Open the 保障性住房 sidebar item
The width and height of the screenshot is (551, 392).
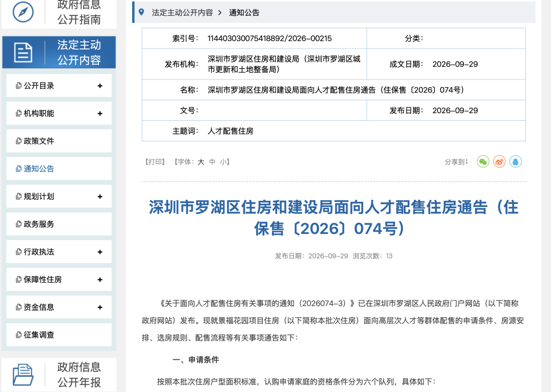[59, 279]
